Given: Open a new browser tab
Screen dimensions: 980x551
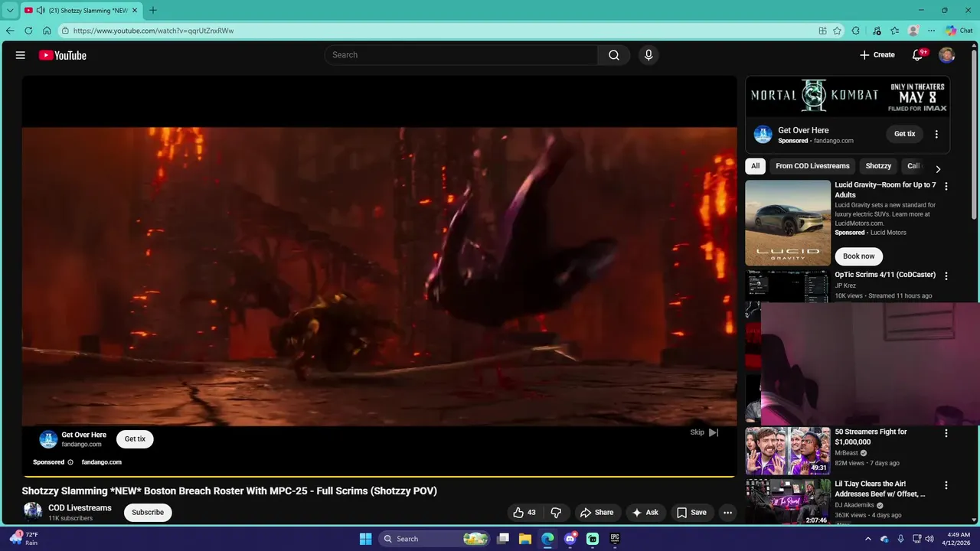Looking at the screenshot, I should pyautogui.click(x=152, y=11).
